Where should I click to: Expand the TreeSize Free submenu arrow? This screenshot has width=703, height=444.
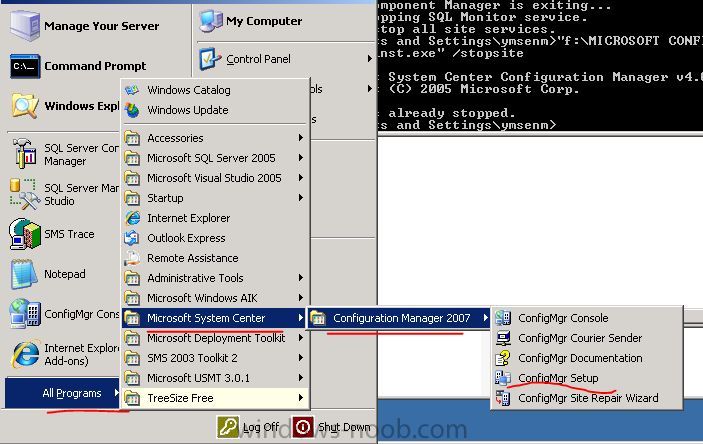click(301, 397)
